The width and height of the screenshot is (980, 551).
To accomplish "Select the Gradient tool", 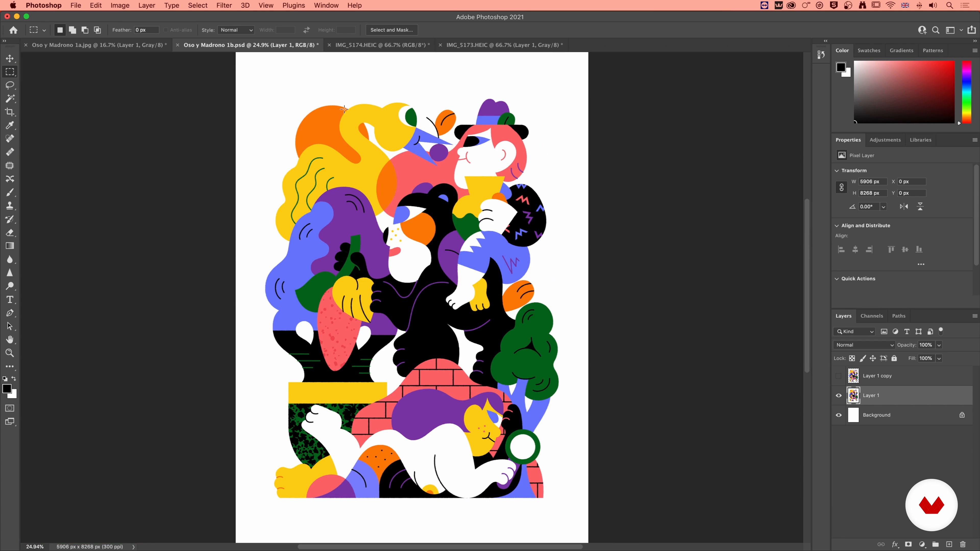I will 10,246.
